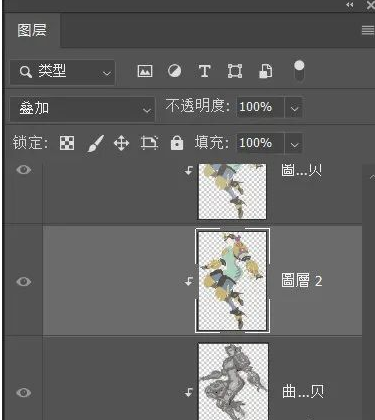Filter for smart object layers icon
This screenshot has width=375, height=420.
[266, 71]
